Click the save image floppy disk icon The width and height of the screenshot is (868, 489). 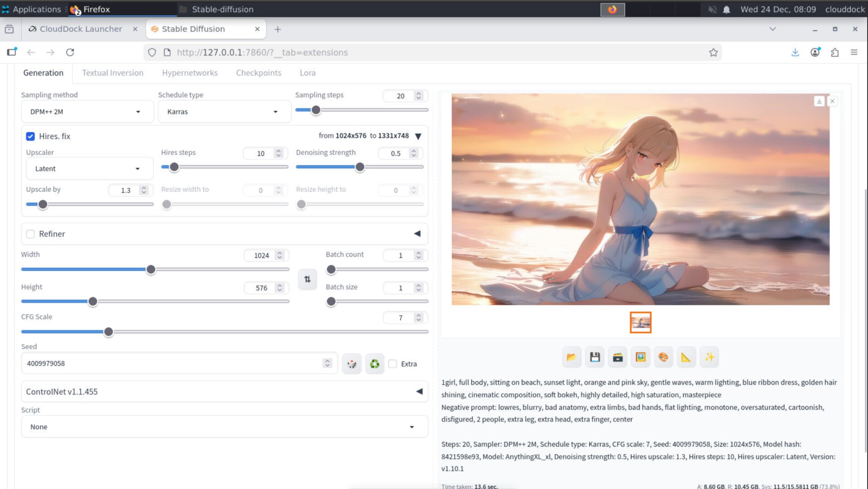595,357
